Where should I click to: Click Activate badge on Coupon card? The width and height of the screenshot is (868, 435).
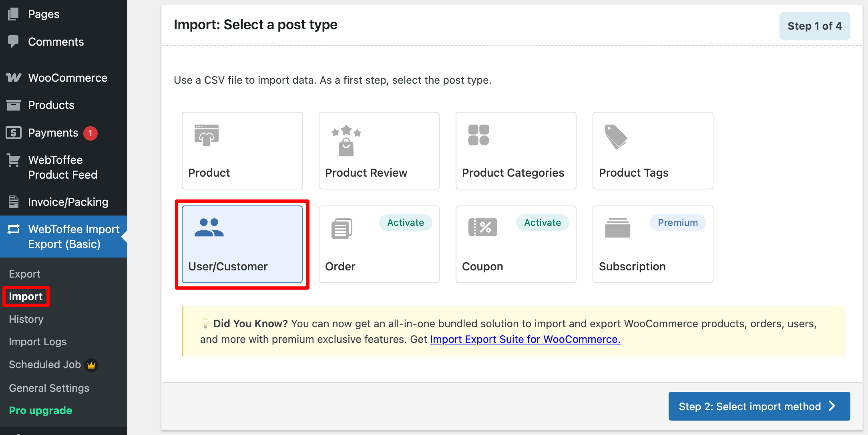(x=542, y=223)
